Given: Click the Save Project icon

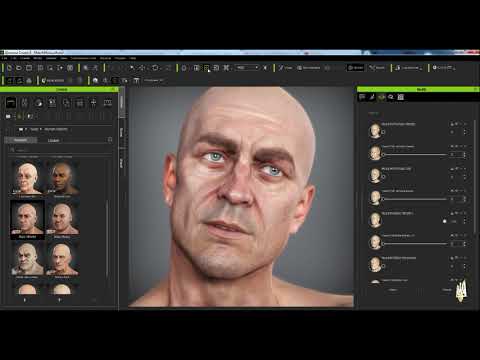Looking at the screenshot, I should point(29,68).
